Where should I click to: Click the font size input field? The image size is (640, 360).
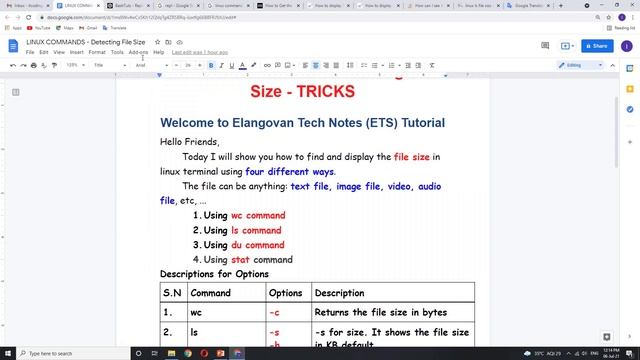(x=188, y=65)
